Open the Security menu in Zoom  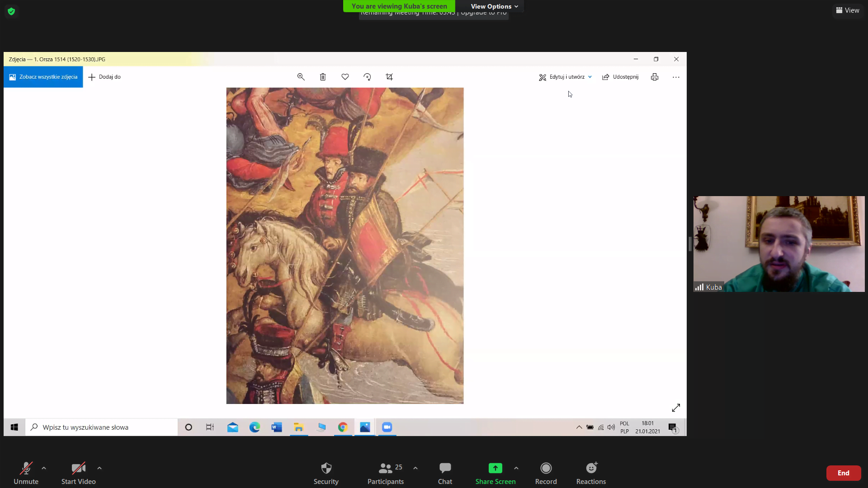326,473
